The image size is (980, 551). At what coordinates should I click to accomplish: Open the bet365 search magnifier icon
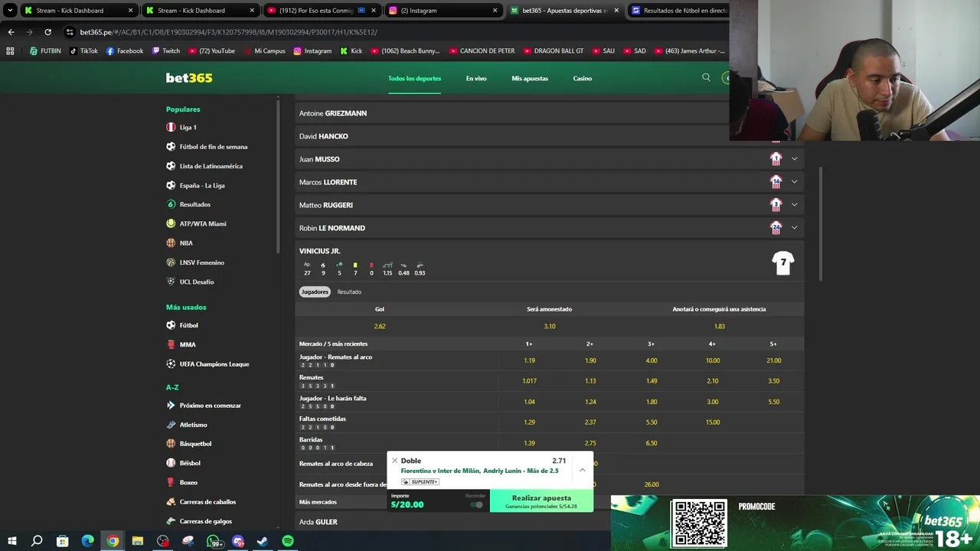coord(706,77)
